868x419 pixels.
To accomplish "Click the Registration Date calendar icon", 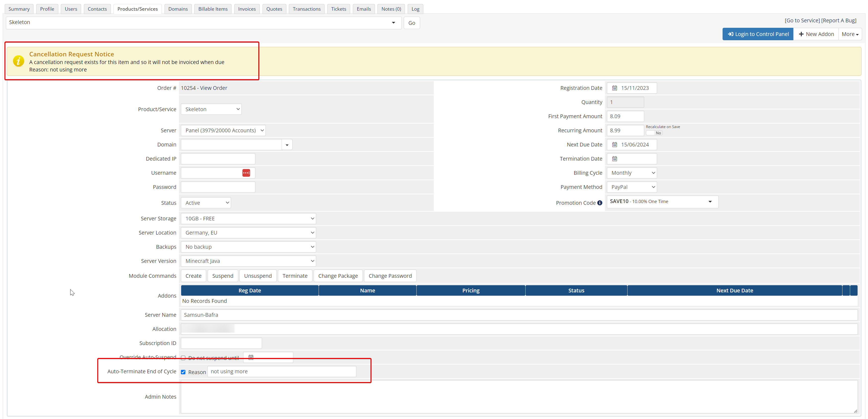I will pos(614,88).
